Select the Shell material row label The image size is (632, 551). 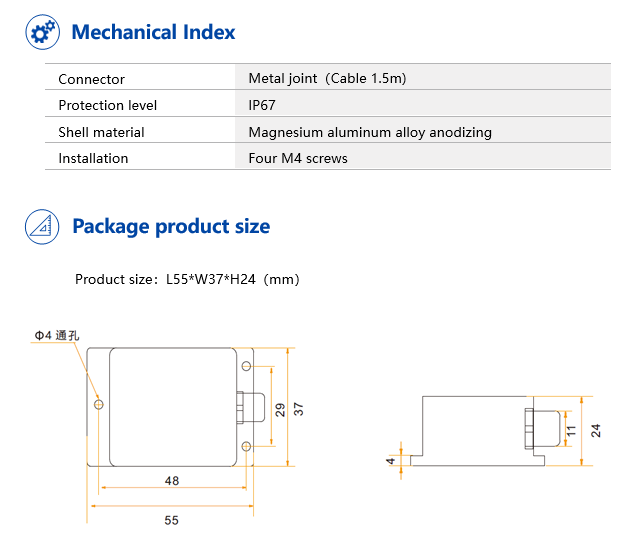101,132
